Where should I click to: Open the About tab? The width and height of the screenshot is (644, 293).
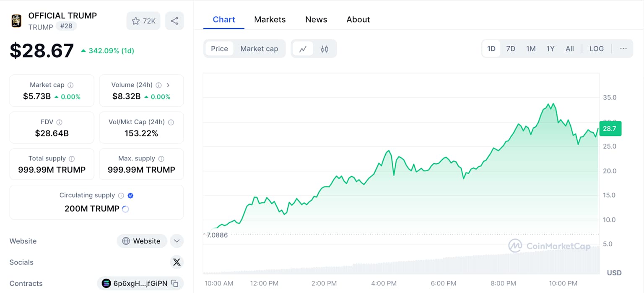click(358, 19)
